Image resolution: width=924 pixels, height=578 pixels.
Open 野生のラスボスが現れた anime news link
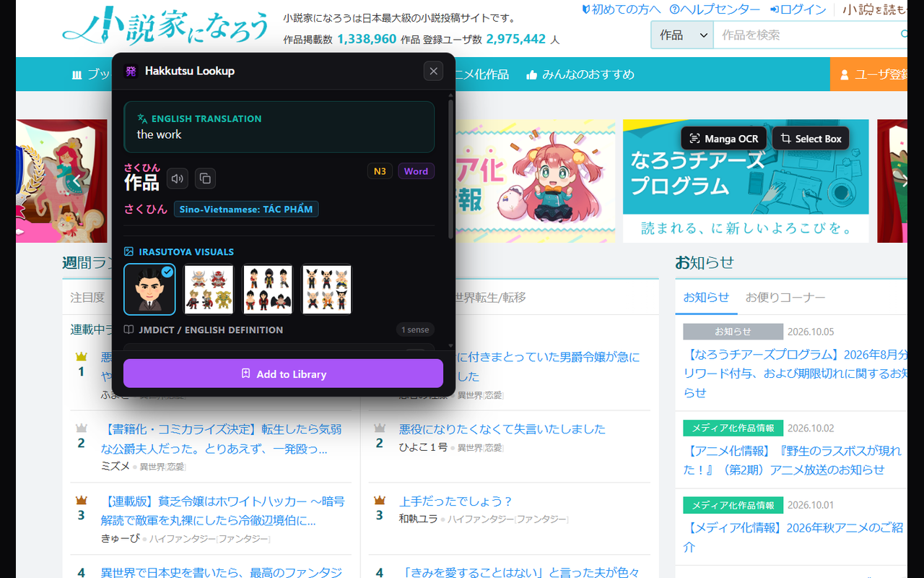pyautogui.click(x=793, y=460)
